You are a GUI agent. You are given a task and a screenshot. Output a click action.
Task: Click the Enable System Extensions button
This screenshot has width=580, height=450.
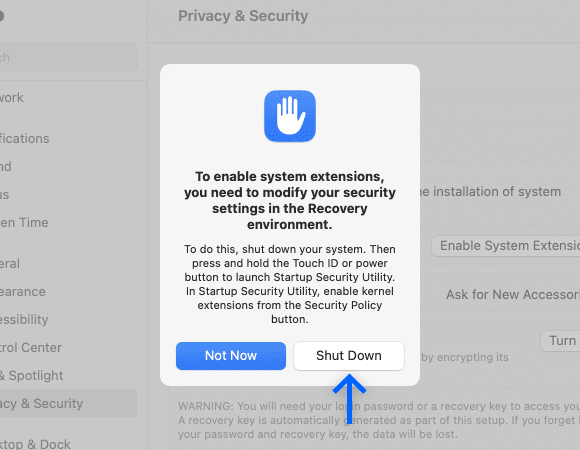pos(506,246)
